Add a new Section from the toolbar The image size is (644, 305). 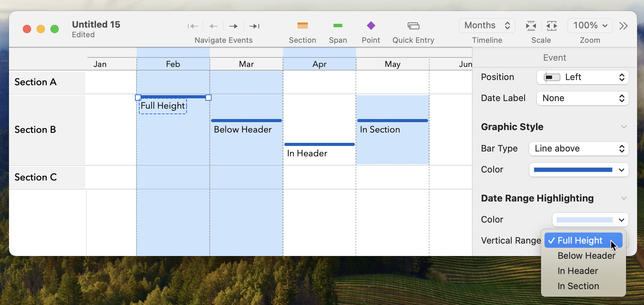click(x=302, y=26)
